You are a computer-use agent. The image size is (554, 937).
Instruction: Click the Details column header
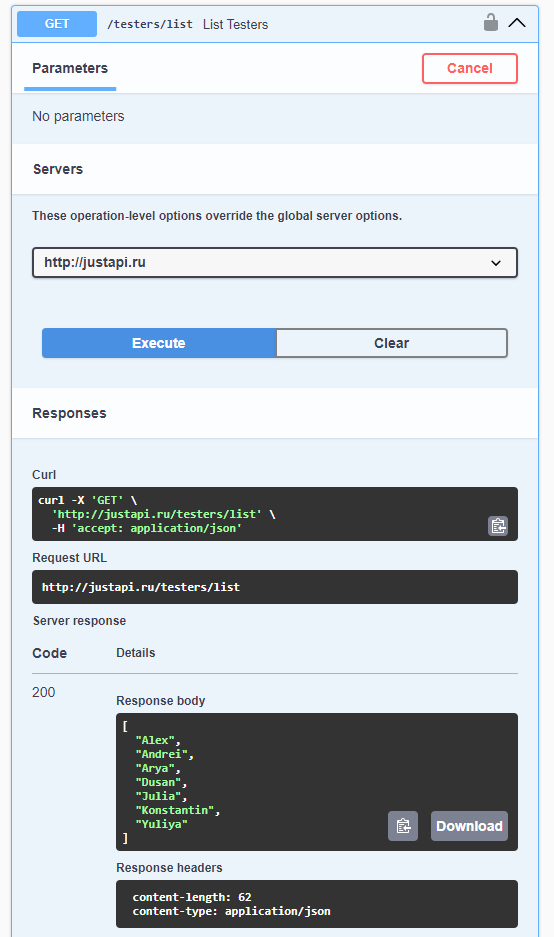pyautogui.click(x=136, y=653)
